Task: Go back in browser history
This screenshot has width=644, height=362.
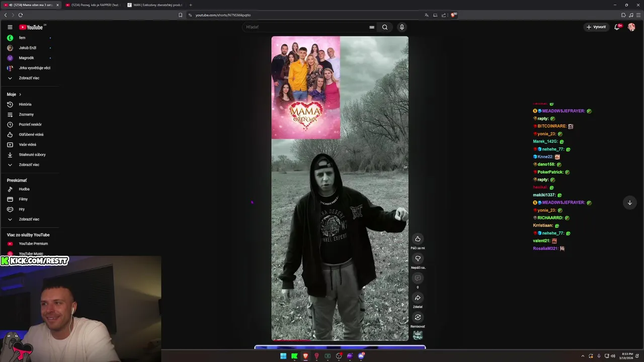Action: (x=6, y=15)
